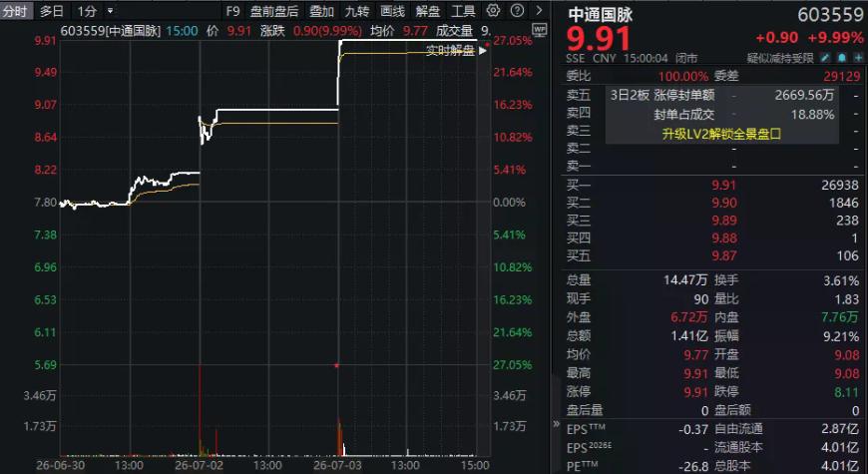
Task: Click 自由流通 value 2.87亿
Action: [x=841, y=428]
